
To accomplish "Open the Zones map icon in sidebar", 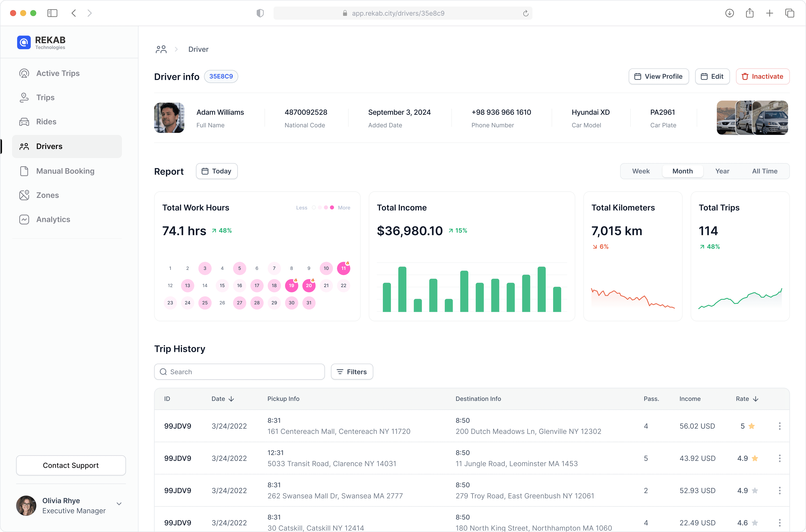I will click(x=24, y=195).
